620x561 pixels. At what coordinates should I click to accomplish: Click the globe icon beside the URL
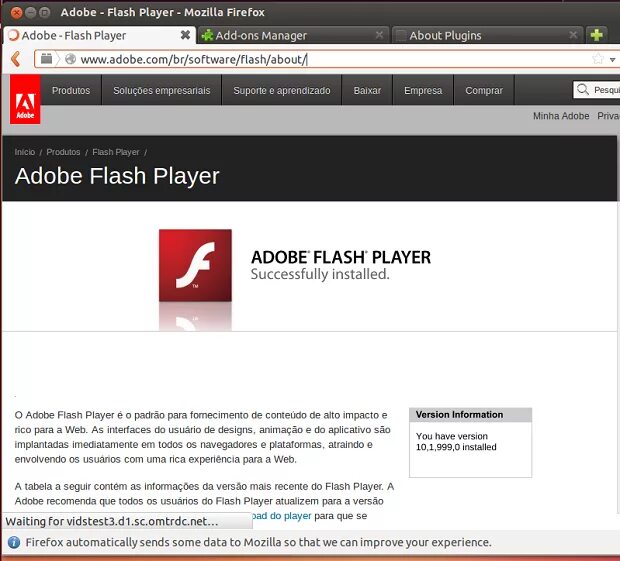(x=70, y=59)
